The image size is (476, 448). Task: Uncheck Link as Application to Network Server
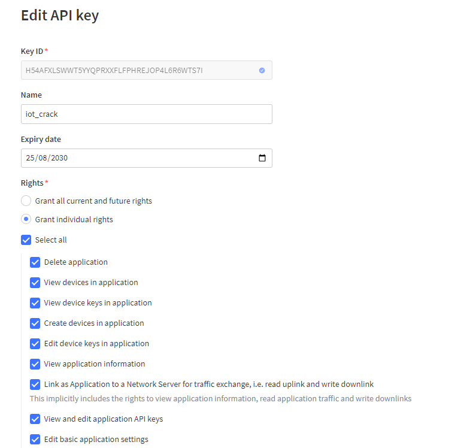pos(35,384)
